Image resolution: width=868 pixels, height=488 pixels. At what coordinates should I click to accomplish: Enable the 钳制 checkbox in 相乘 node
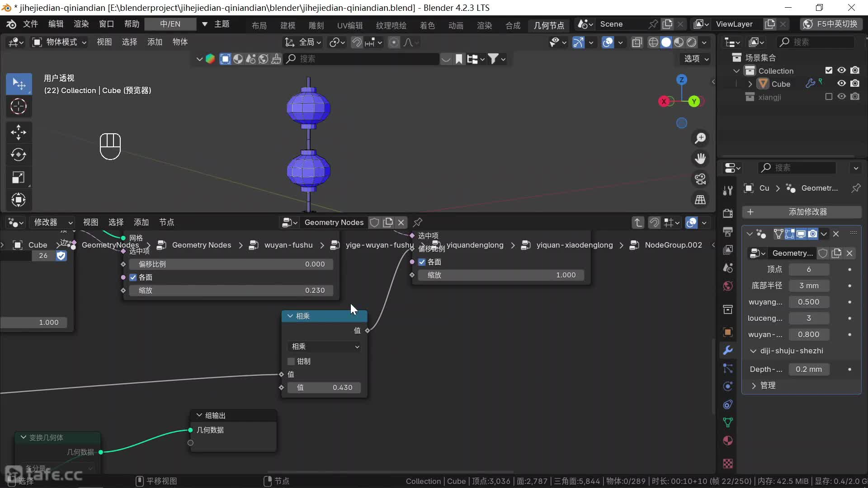(292, 361)
